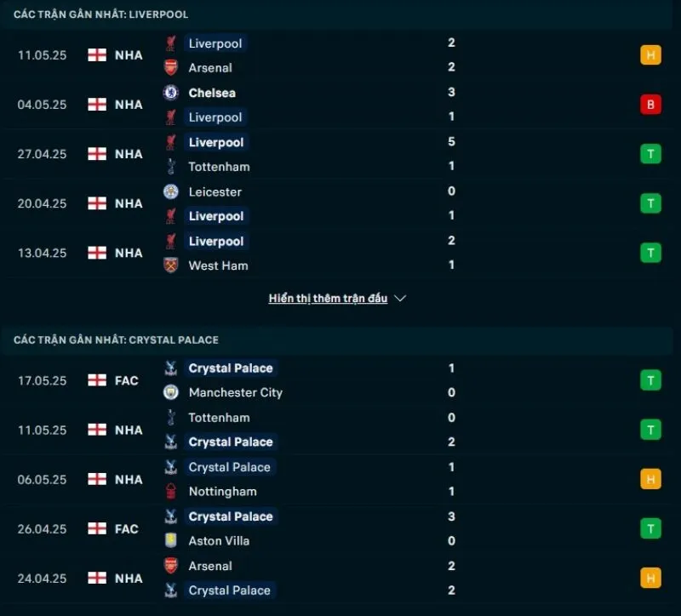Click the FAC label on 26.04.25 match
This screenshot has height=616, width=681.
tap(127, 528)
